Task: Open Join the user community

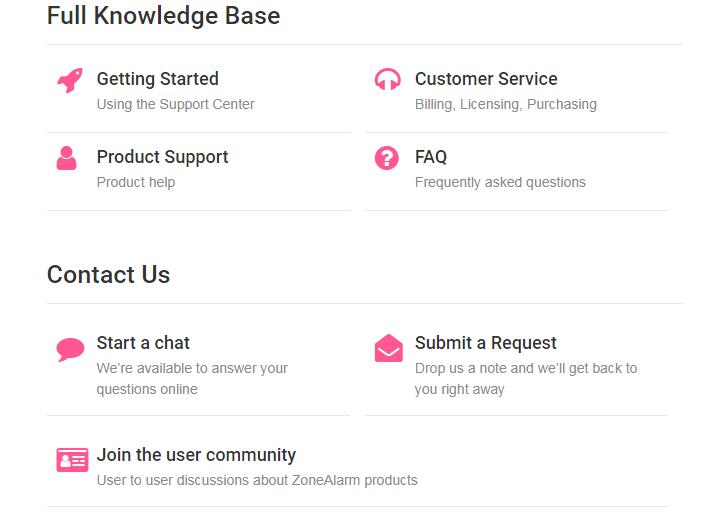Action: click(196, 454)
